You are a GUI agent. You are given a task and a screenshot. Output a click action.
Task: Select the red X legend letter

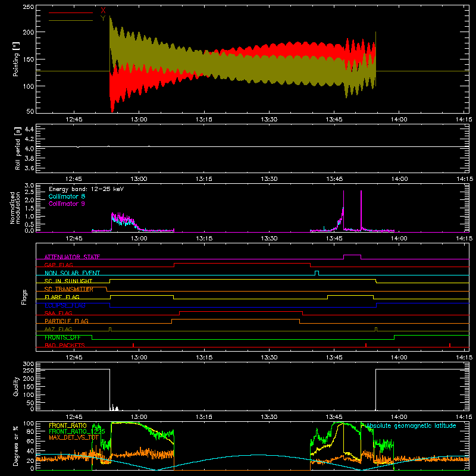pos(103,11)
